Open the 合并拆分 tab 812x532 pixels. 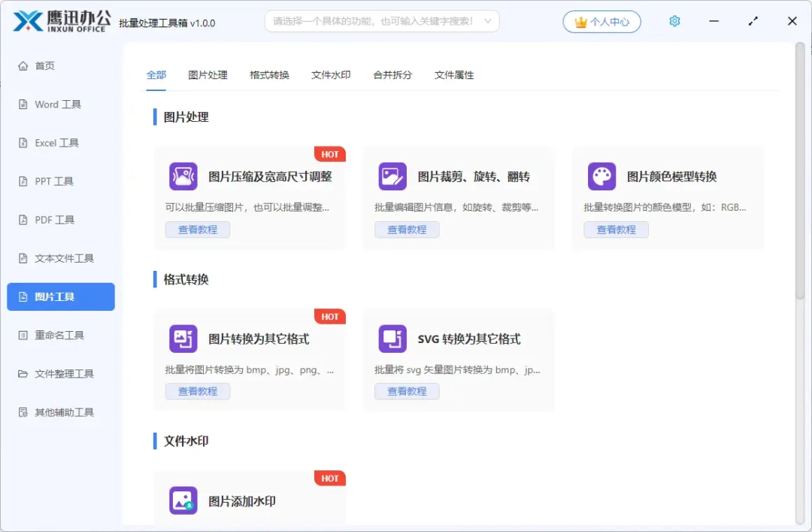pos(391,74)
